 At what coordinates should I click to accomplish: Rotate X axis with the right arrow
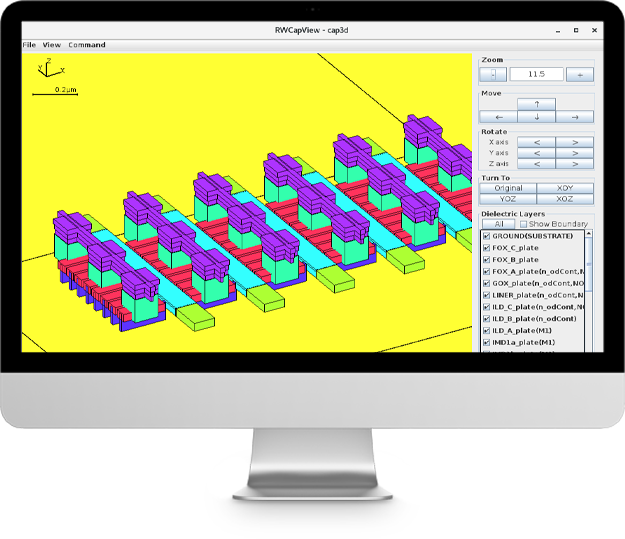(574, 142)
